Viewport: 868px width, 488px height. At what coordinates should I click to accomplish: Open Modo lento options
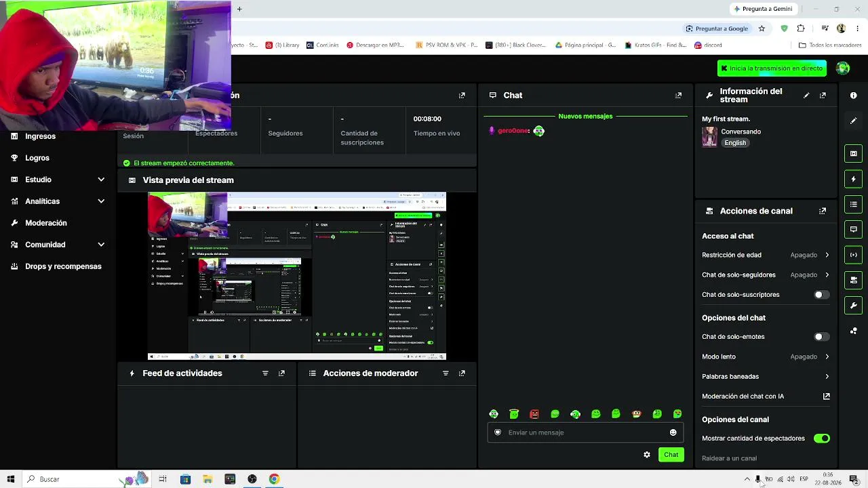click(x=766, y=357)
